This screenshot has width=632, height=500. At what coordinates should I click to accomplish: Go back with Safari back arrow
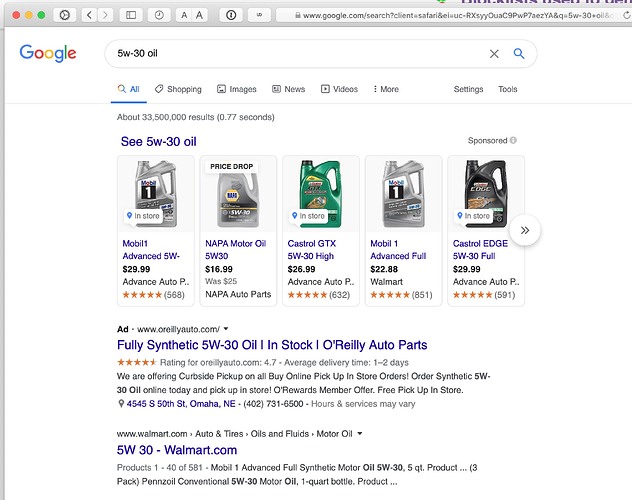[89, 16]
